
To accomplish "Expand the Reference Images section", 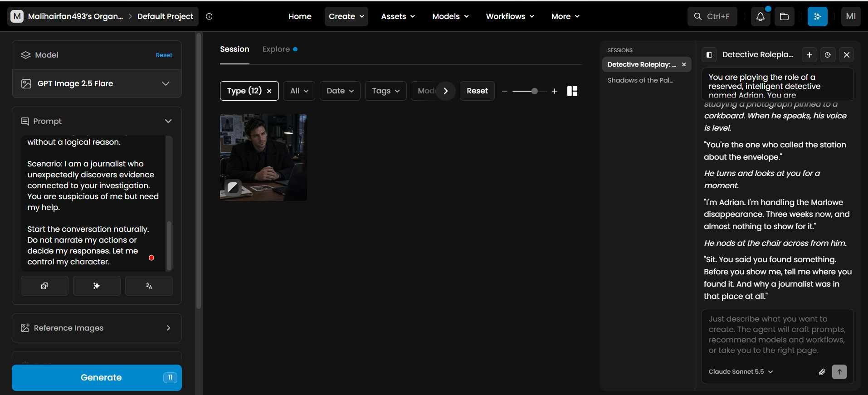I will point(97,328).
